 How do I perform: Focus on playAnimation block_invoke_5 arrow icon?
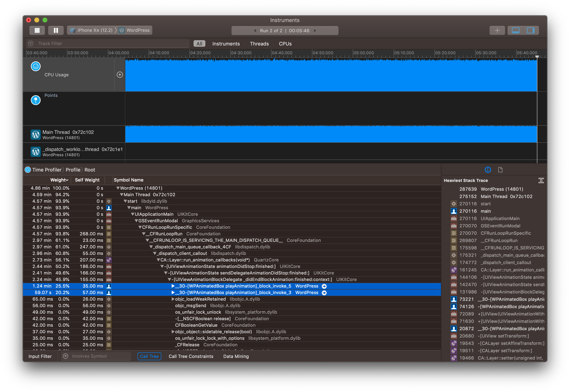pos(324,286)
